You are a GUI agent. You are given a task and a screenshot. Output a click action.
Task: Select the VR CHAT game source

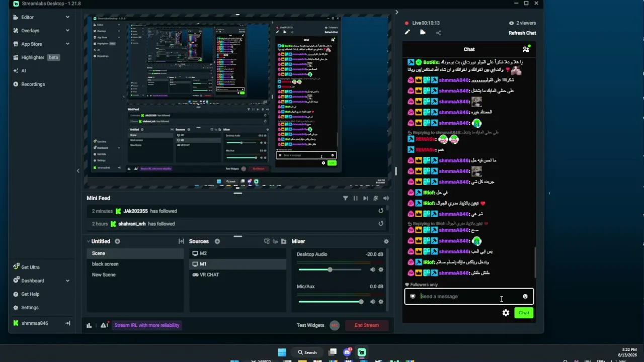[238, 275]
